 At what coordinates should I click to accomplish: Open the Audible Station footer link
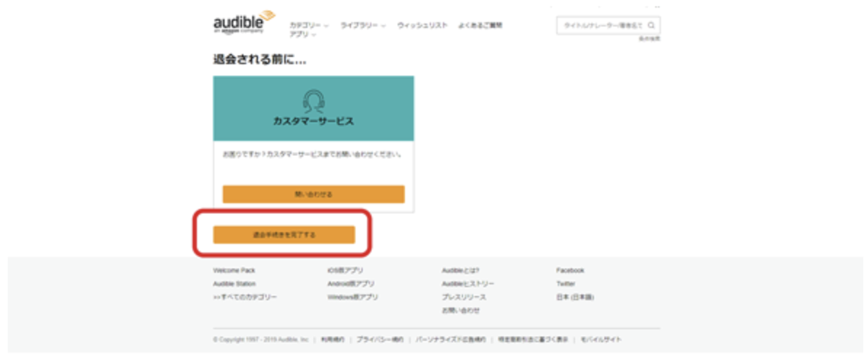[x=234, y=284]
